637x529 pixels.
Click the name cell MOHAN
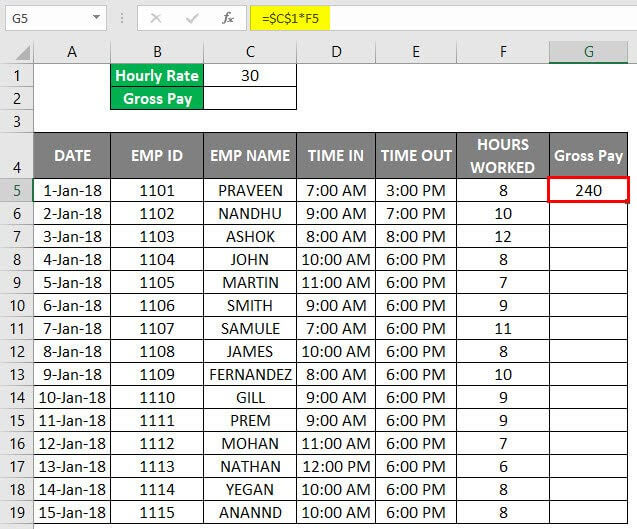[x=250, y=443]
